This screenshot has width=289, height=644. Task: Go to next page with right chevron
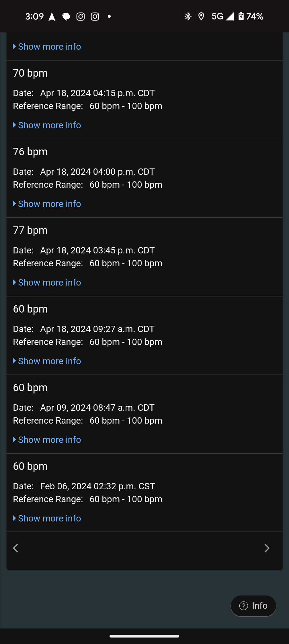coord(267,548)
